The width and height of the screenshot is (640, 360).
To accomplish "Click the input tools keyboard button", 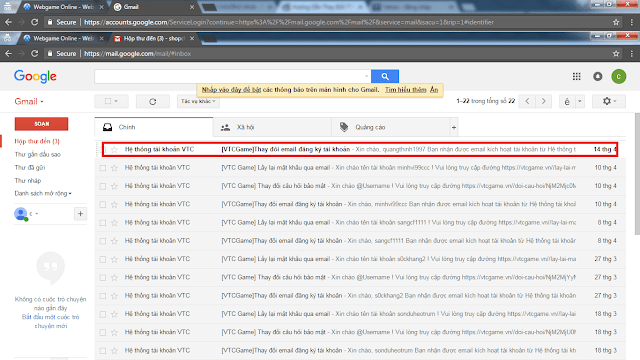I will (x=567, y=101).
